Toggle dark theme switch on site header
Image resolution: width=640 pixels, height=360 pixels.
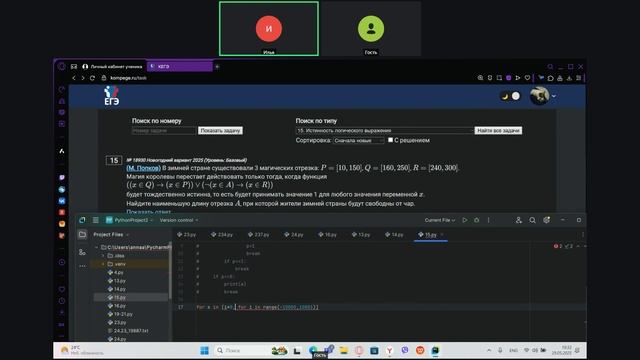click(x=510, y=96)
